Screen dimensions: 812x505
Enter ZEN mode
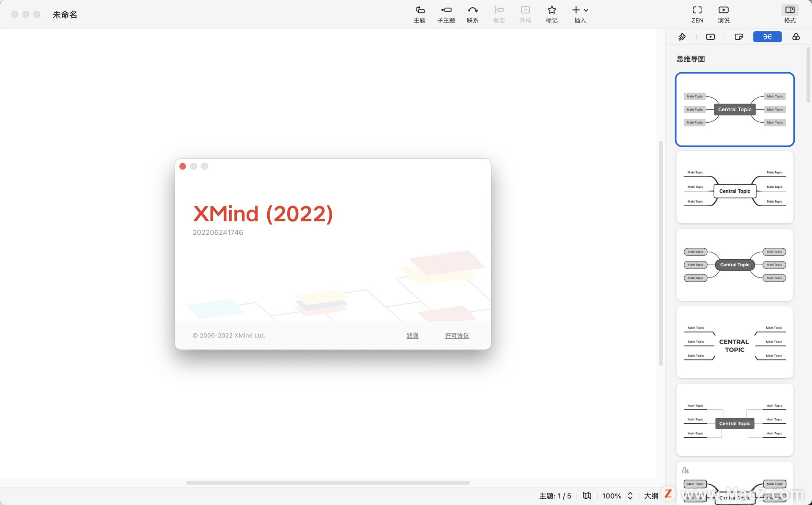pyautogui.click(x=697, y=14)
